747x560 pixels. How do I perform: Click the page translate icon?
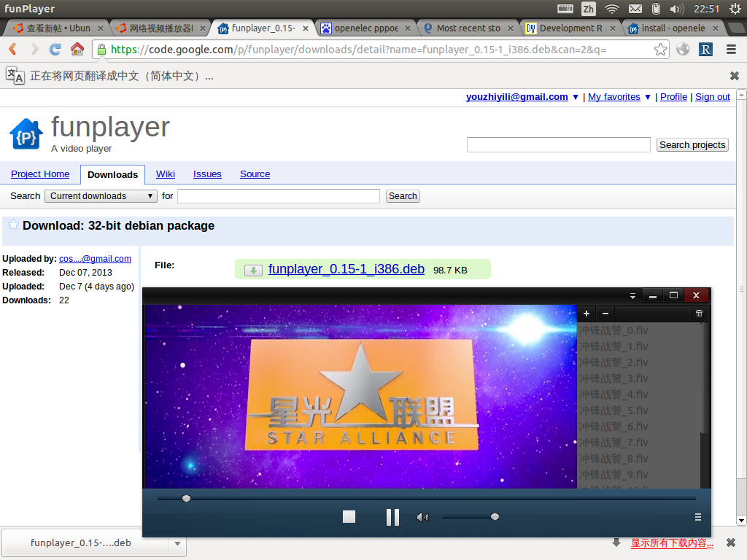(15, 75)
